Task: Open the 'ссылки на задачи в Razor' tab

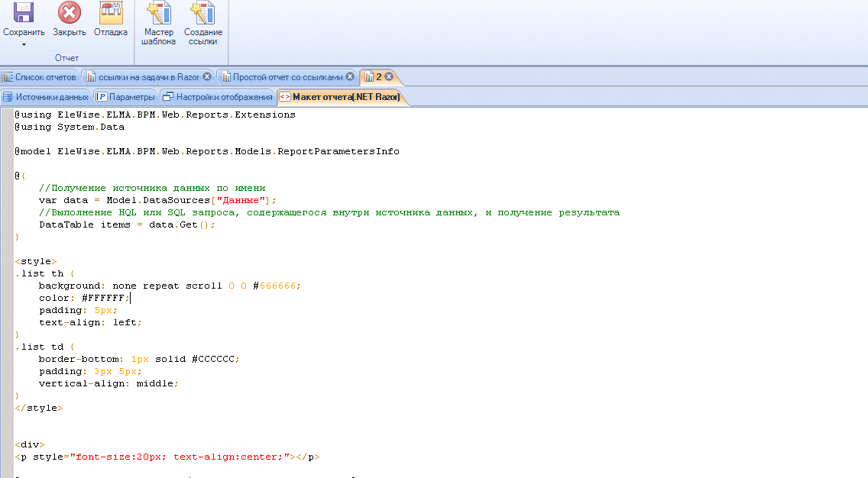Action: [142, 77]
